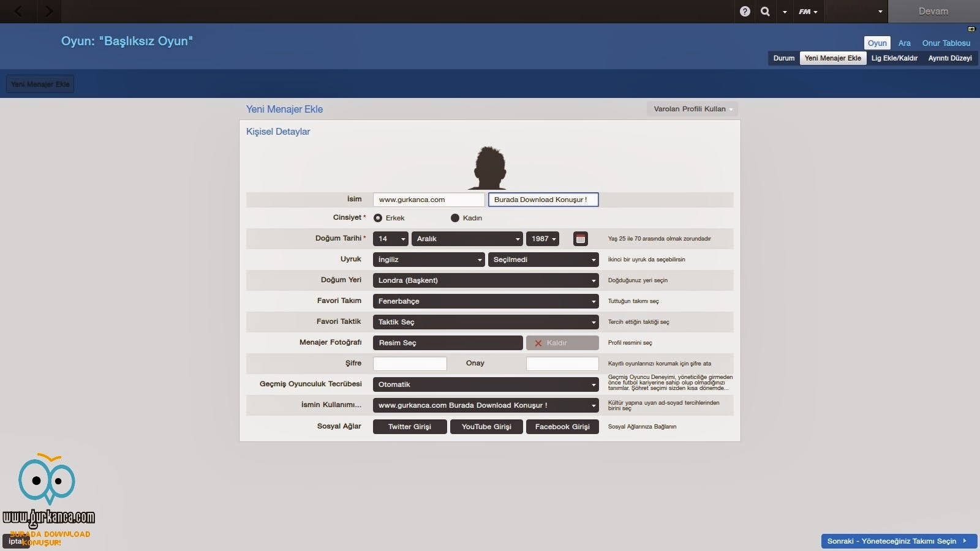Viewport: 980px width, 551px height.
Task: Switch to the Oyun tab
Action: coord(877,43)
